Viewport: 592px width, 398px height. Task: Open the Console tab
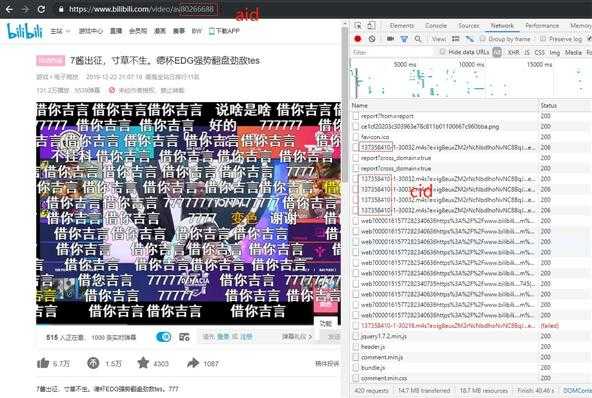pyautogui.click(x=436, y=26)
